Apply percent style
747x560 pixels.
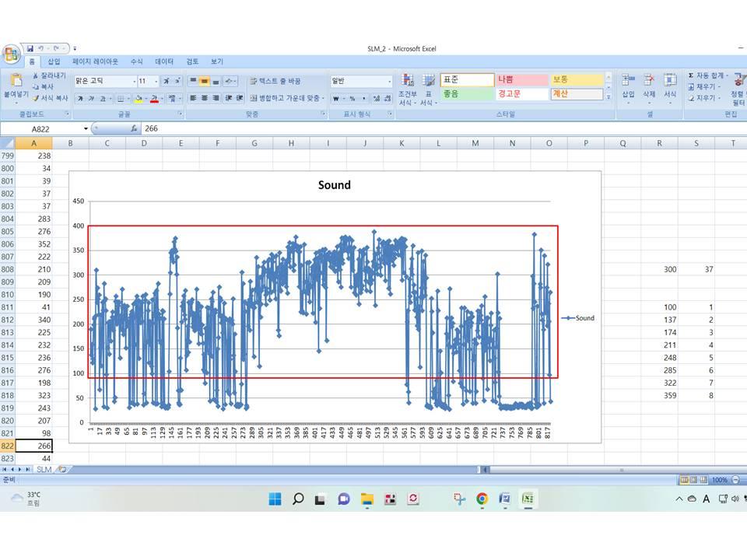(352, 99)
